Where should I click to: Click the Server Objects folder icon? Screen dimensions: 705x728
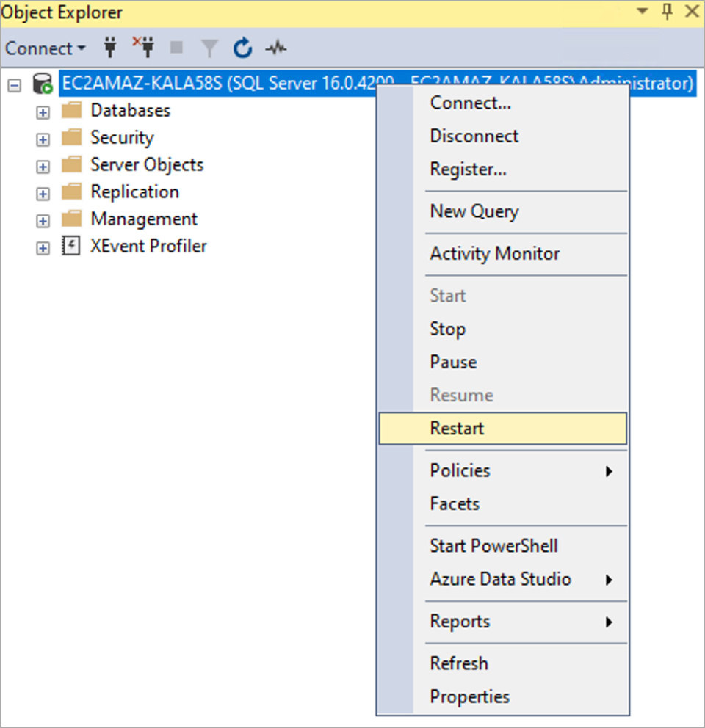click(x=71, y=164)
